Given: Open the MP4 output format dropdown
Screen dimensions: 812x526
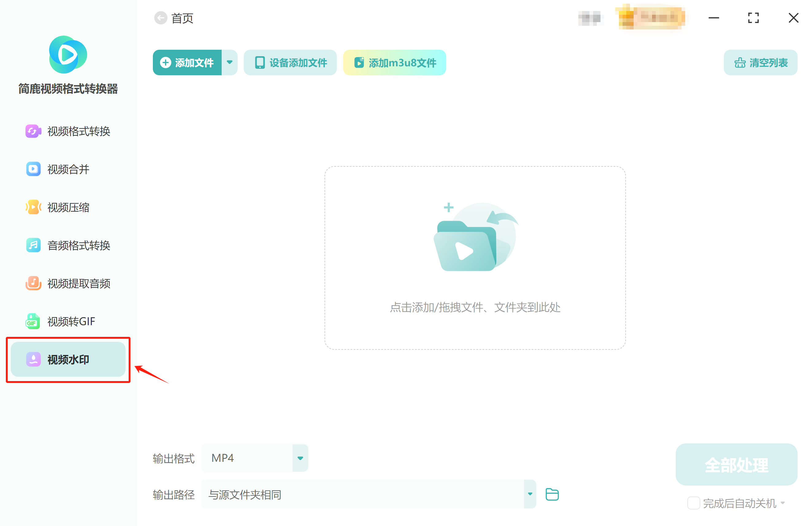Looking at the screenshot, I should tap(300, 458).
